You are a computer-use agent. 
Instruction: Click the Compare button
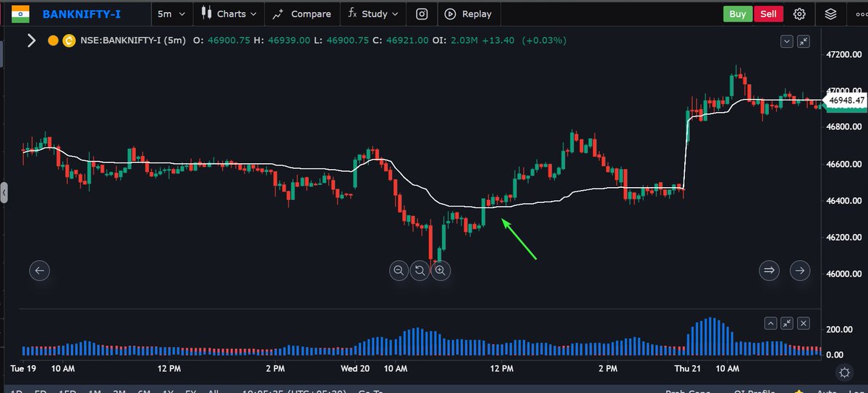point(302,14)
